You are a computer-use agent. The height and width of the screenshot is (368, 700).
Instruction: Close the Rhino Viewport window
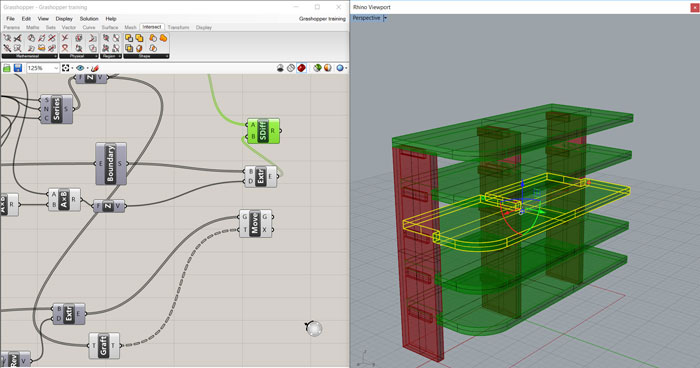(x=695, y=7)
